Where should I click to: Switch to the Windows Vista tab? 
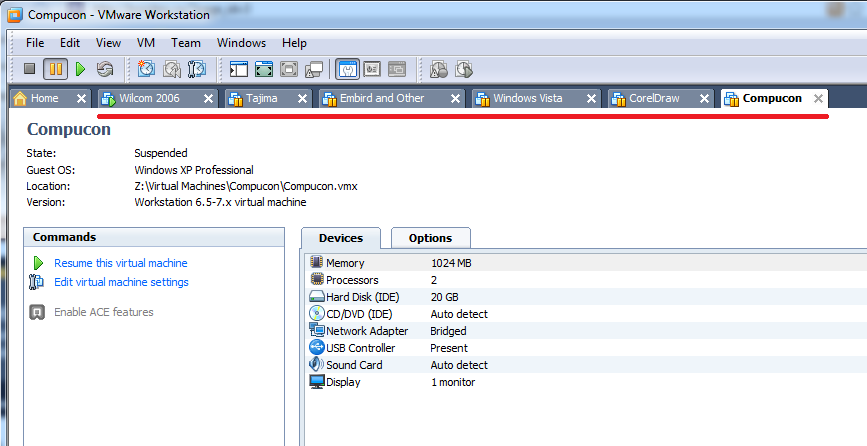pos(527,99)
